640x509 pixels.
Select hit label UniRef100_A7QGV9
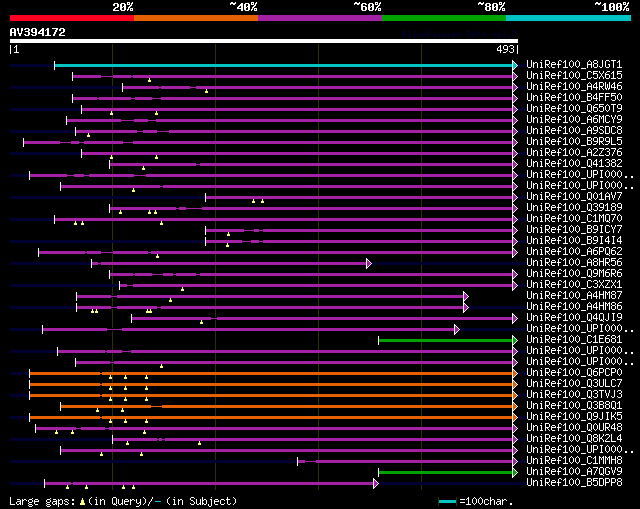[x=574, y=472]
